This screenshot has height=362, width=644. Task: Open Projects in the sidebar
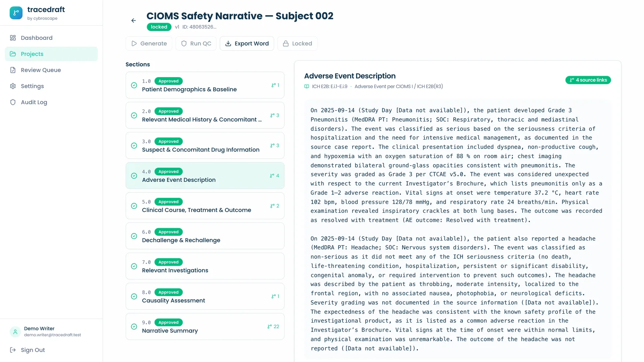point(51,54)
